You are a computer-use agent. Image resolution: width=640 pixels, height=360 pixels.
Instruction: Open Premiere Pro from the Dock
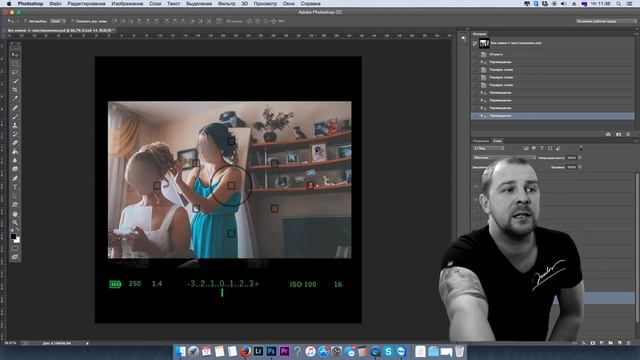click(x=284, y=351)
